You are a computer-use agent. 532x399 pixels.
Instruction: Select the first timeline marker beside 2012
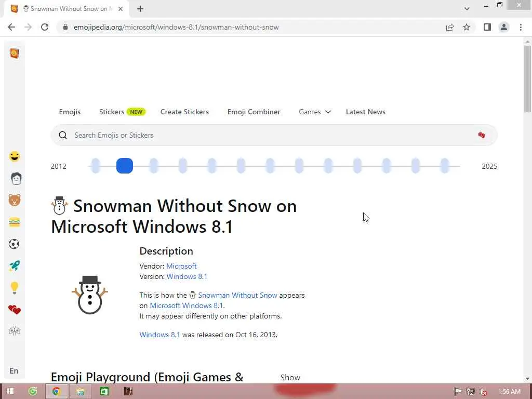[96, 166]
